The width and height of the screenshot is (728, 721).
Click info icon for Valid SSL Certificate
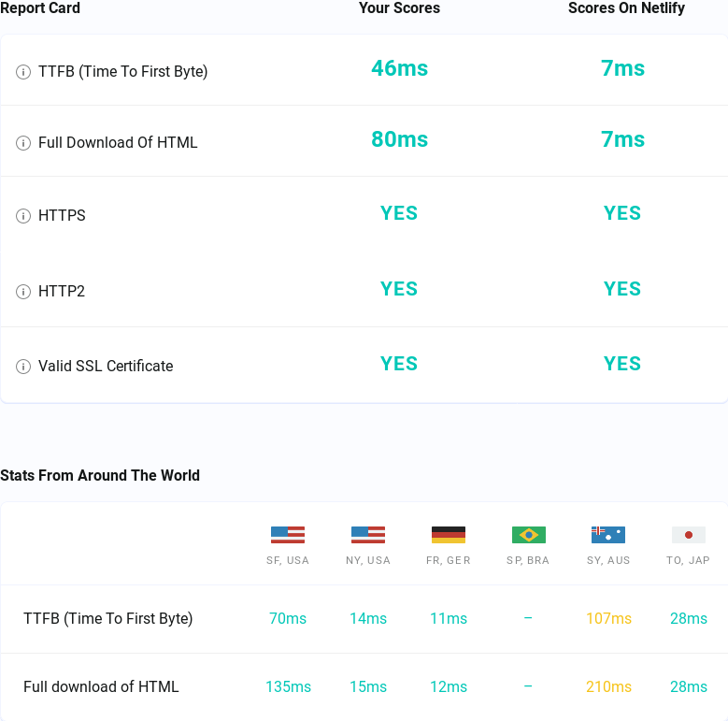tap(23, 367)
